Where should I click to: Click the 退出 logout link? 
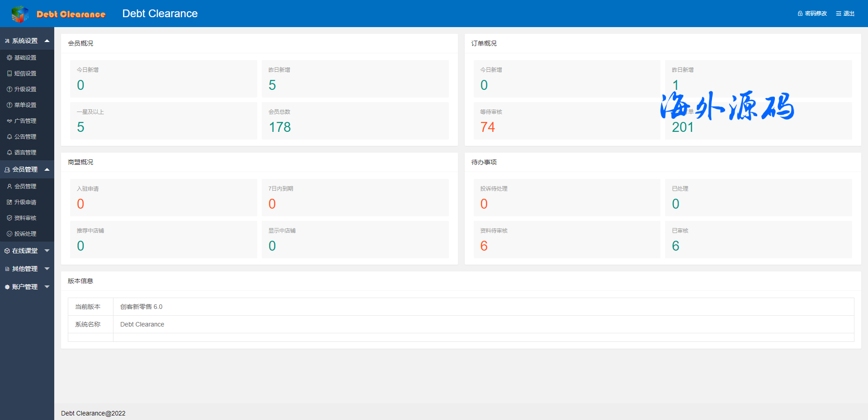845,14
